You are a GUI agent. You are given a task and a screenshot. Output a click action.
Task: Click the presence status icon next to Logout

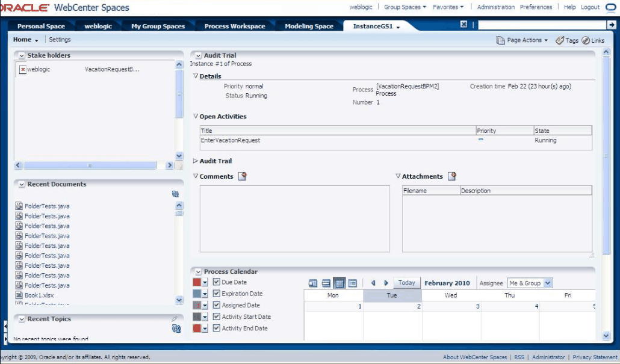click(610, 7)
